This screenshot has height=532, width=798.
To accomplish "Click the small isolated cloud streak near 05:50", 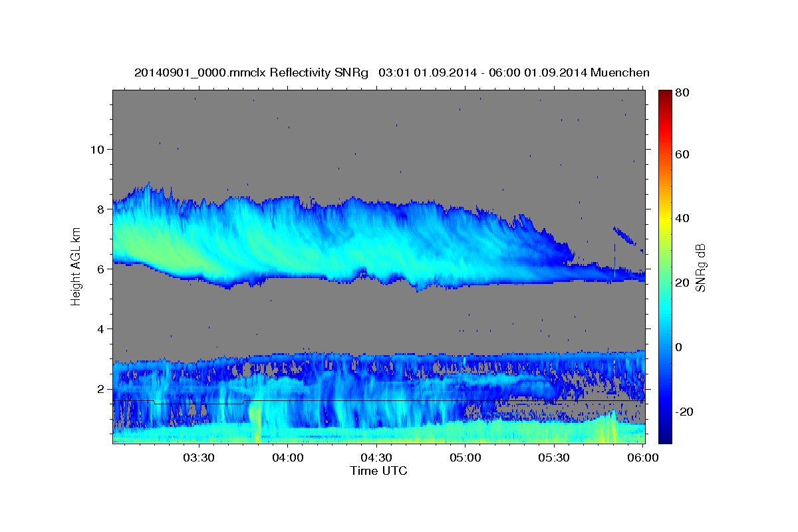I will tap(625, 235).
